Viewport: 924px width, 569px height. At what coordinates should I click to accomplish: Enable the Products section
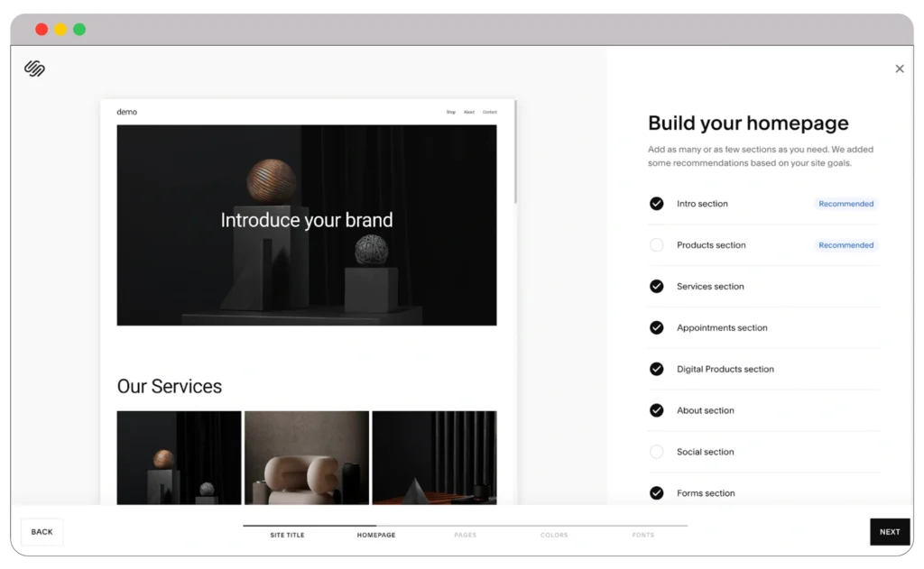tap(657, 244)
